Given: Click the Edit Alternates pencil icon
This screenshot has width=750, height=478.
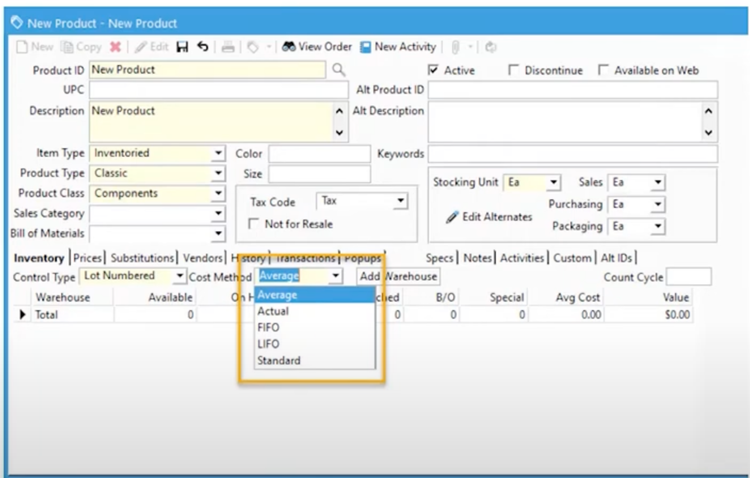Looking at the screenshot, I should (451, 217).
